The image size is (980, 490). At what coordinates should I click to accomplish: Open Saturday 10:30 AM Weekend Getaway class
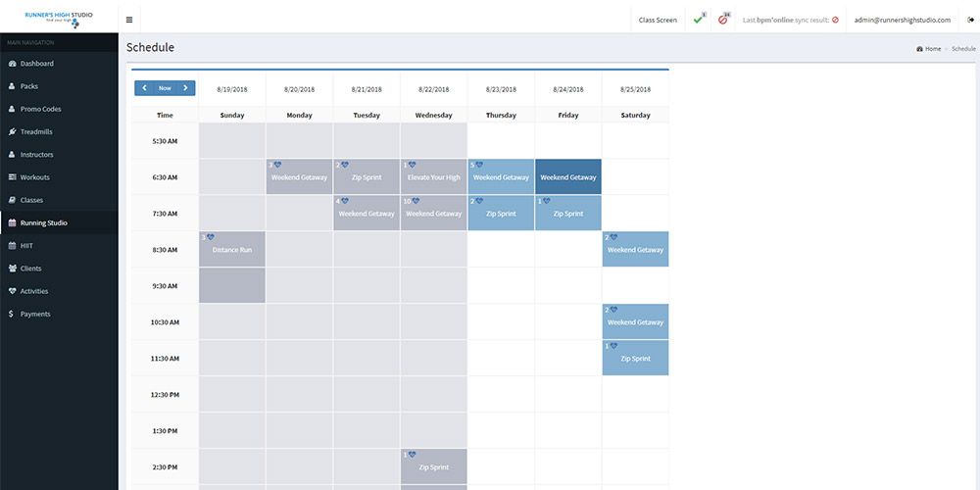pyautogui.click(x=636, y=321)
